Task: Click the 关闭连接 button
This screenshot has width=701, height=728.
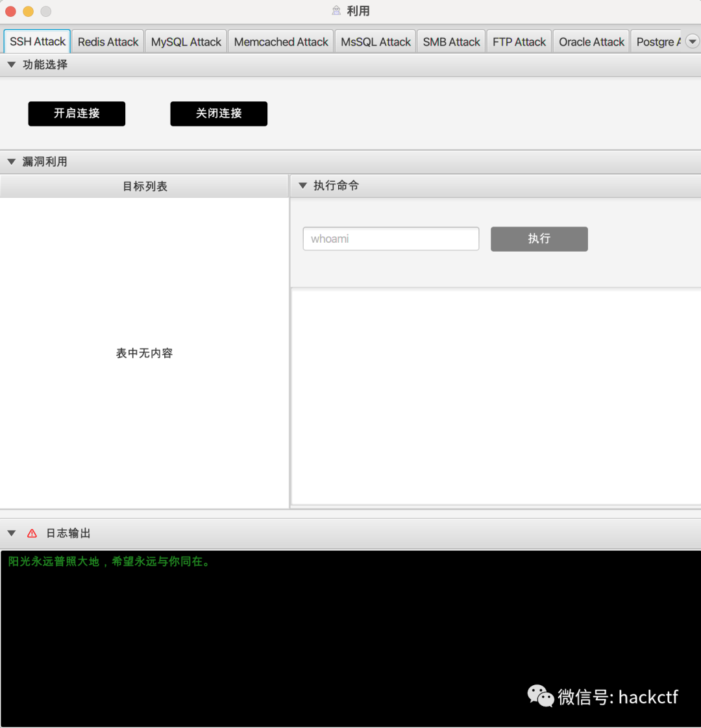Action: click(x=219, y=114)
